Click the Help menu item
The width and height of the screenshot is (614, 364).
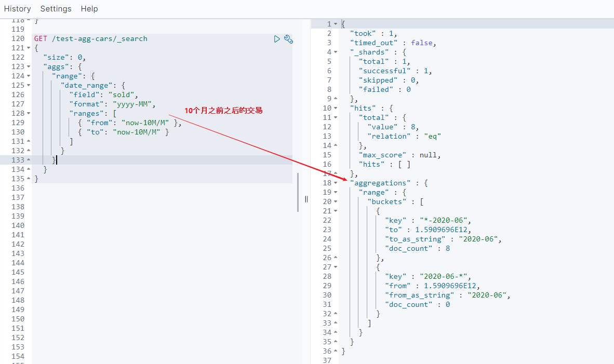point(89,9)
